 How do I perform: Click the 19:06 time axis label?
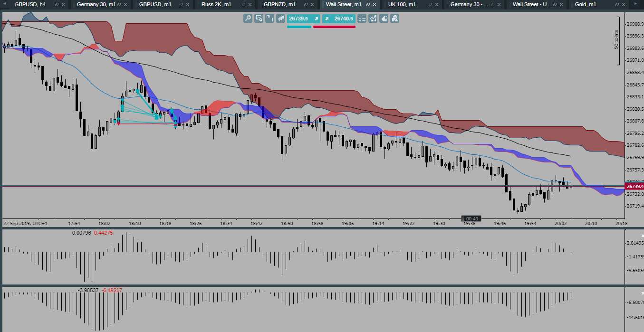(x=348, y=223)
